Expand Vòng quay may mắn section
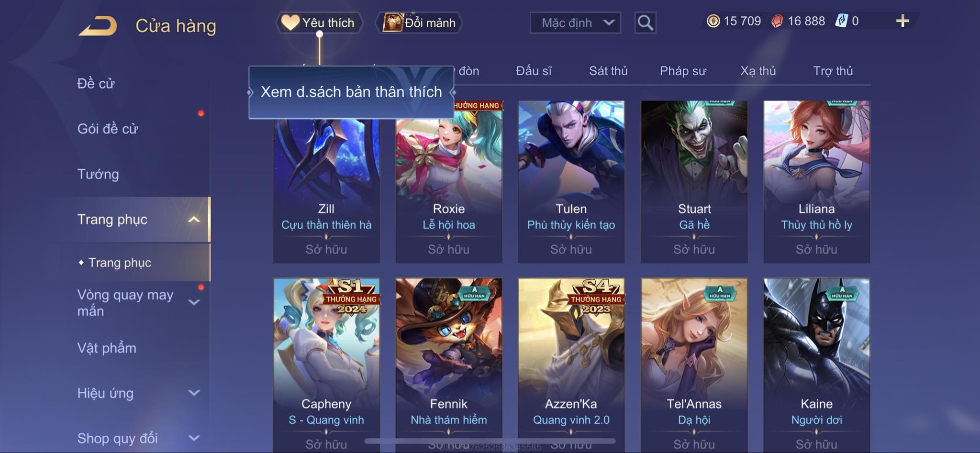Image resolution: width=980 pixels, height=453 pixels. point(194,302)
